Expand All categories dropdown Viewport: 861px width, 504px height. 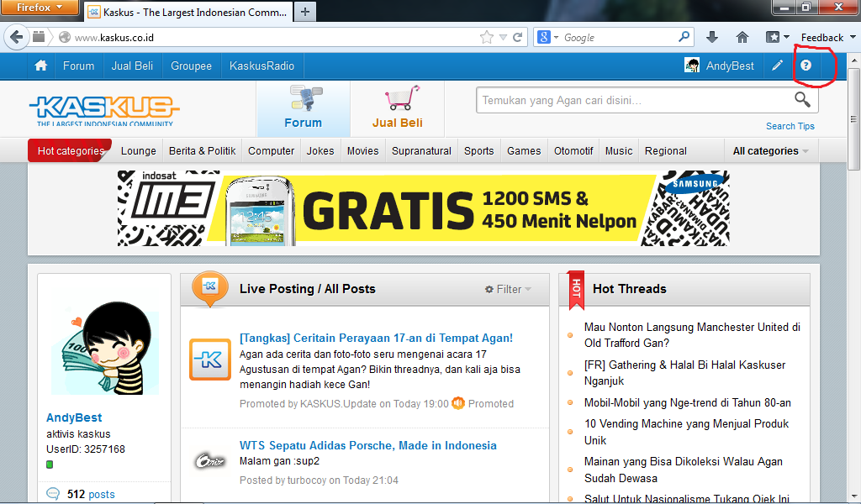pyautogui.click(x=770, y=151)
